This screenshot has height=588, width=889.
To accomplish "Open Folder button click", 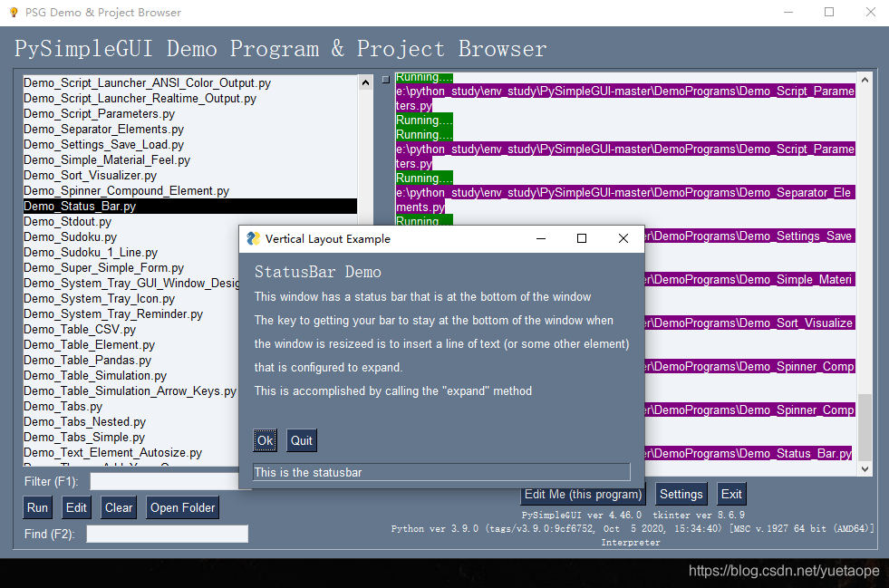I will (182, 507).
